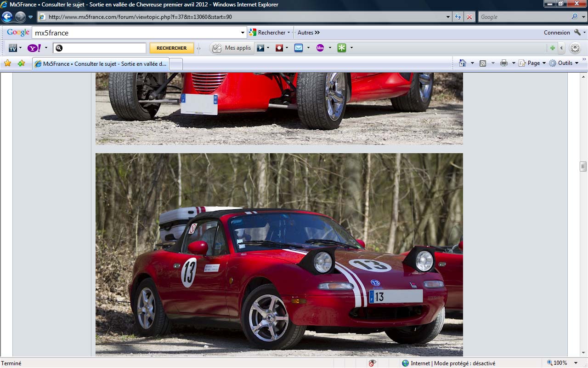This screenshot has width=588, height=368.
Task: Open Google toolbar wrench settings icon
Action: pyautogui.click(x=578, y=33)
